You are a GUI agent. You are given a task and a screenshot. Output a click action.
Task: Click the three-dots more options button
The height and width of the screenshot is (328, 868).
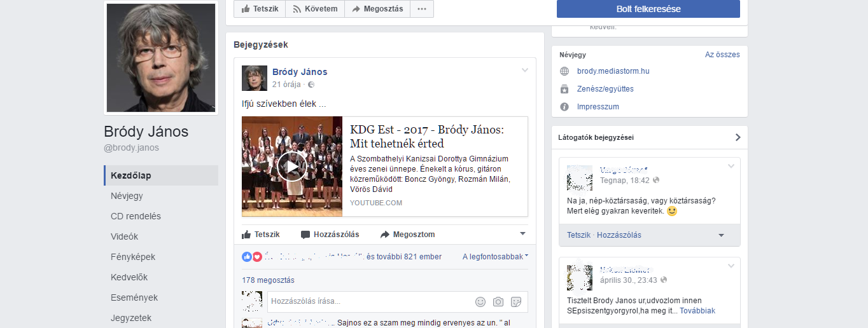pos(422,9)
